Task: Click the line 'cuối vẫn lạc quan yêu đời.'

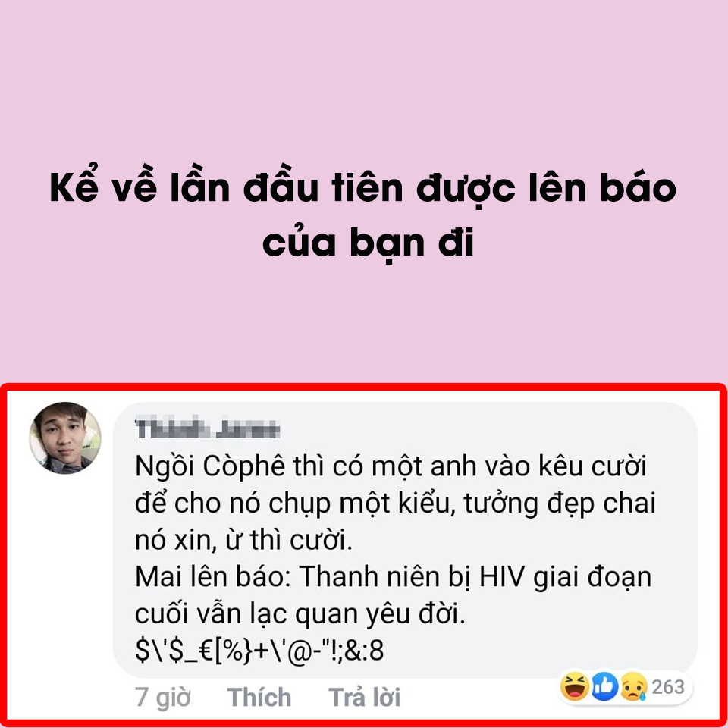Action: point(300,614)
